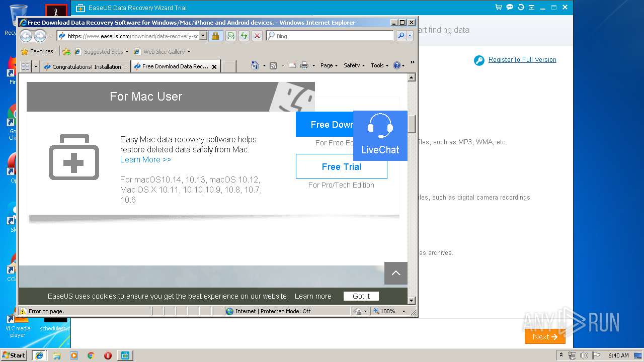Select the Free Download Data Rec... tab
Viewport: 644px width, 362px height.
tap(171, 66)
